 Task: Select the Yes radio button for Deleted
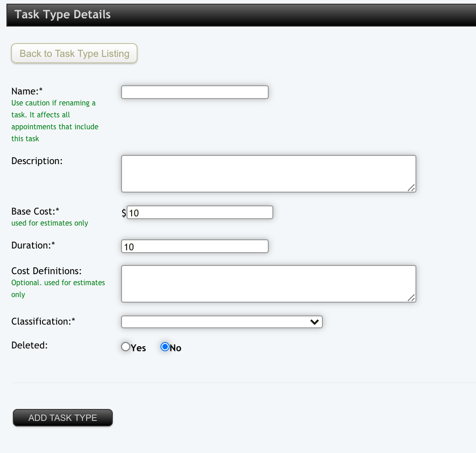tap(126, 347)
